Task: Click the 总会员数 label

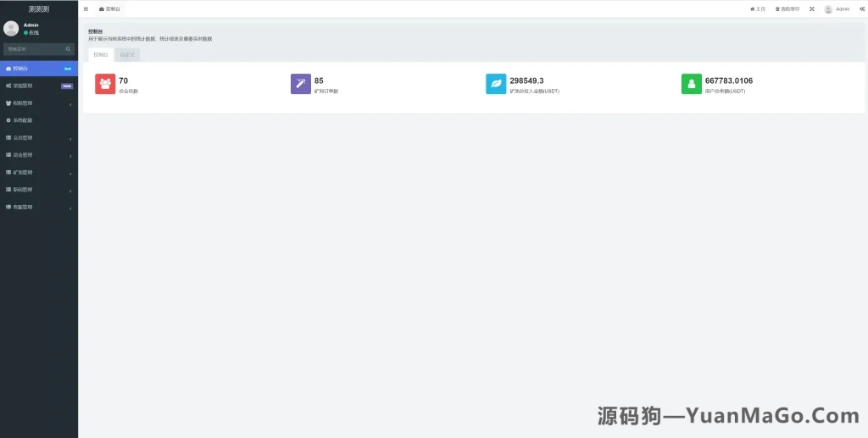Action: [129, 91]
